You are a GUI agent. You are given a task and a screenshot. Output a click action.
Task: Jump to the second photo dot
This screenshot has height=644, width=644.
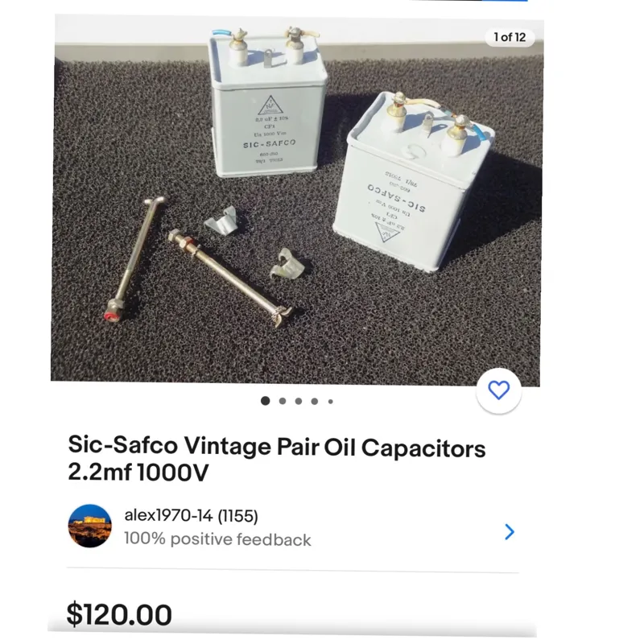(x=283, y=401)
